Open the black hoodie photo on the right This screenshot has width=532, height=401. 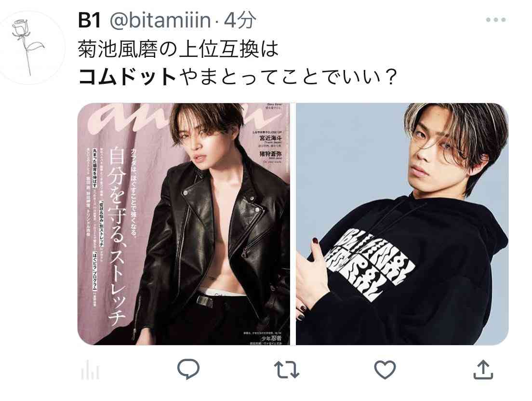coord(402,224)
